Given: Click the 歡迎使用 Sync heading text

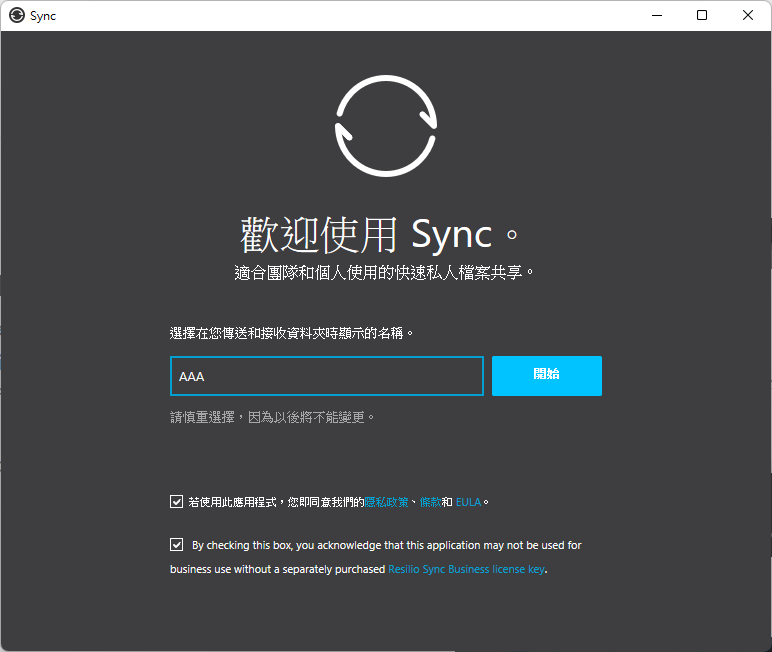Looking at the screenshot, I should (379, 235).
